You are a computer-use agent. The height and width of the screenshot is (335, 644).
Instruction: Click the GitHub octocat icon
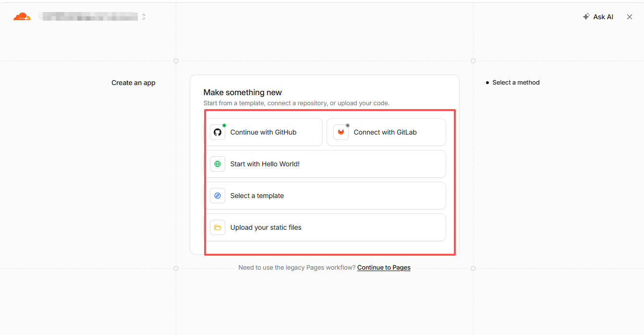point(218,132)
